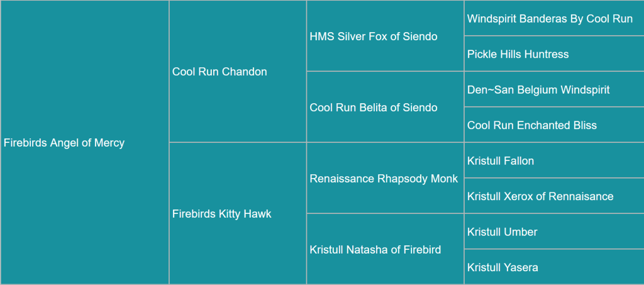The height and width of the screenshot is (285, 644).
Task: Open Cool Run Chandon entry
Action: (x=219, y=72)
